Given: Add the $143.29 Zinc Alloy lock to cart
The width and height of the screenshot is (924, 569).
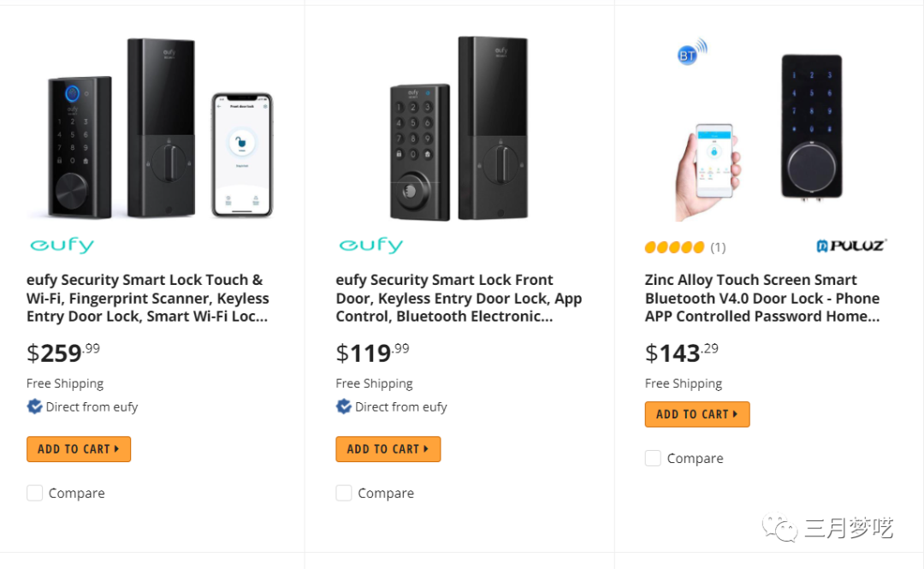Looking at the screenshot, I should (x=696, y=414).
